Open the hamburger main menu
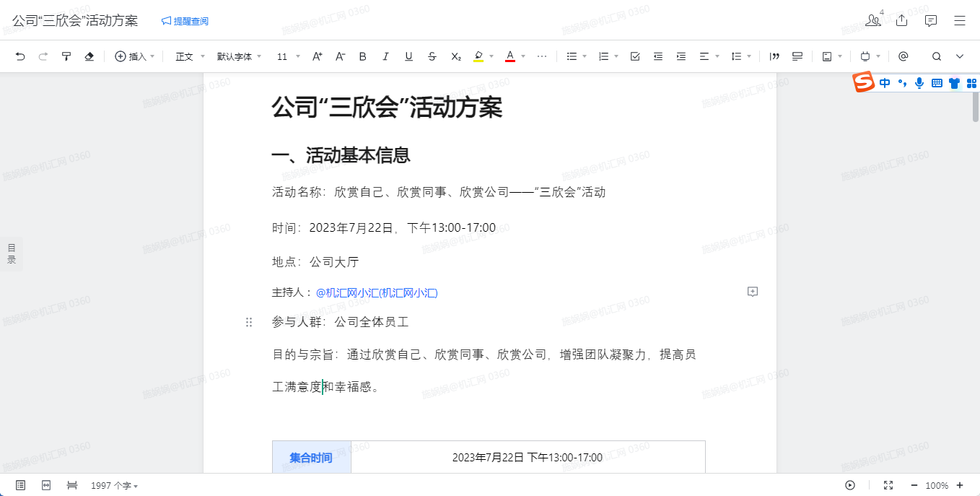This screenshot has height=496, width=980. click(x=960, y=20)
